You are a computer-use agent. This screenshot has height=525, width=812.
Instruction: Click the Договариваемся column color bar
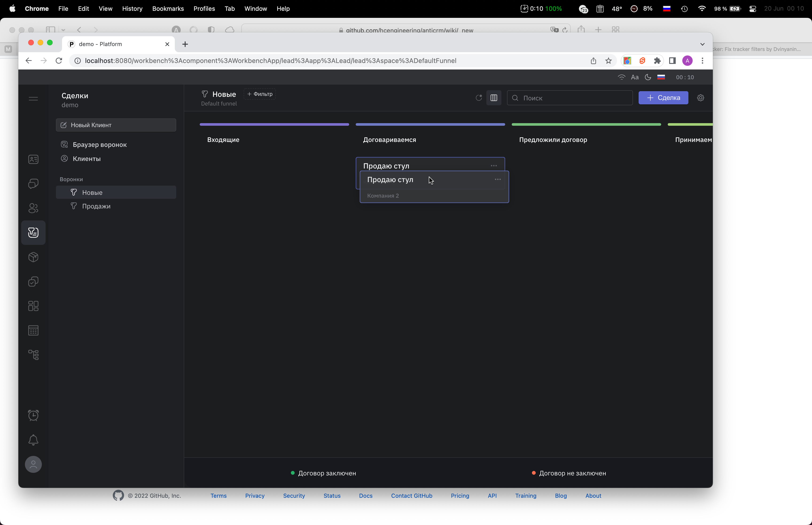point(430,124)
